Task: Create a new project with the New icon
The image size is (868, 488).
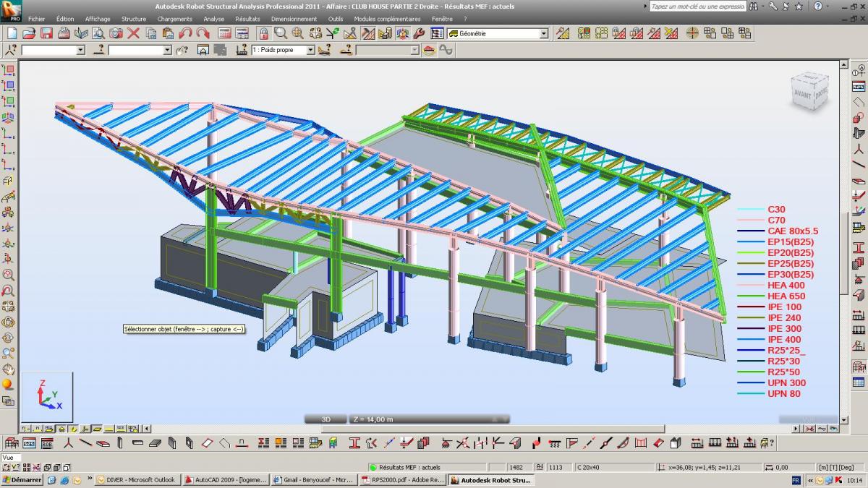Action: pos(13,33)
